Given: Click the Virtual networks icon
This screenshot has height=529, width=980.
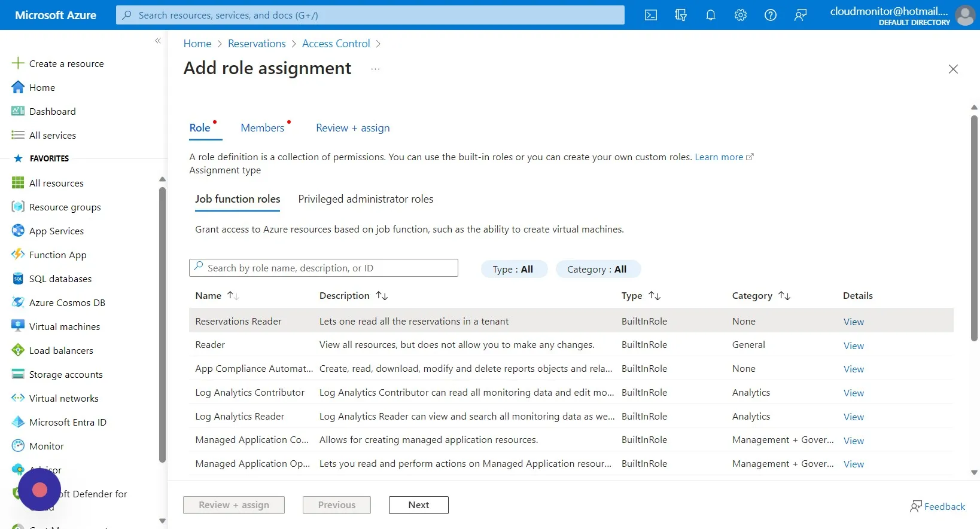Looking at the screenshot, I should point(18,398).
